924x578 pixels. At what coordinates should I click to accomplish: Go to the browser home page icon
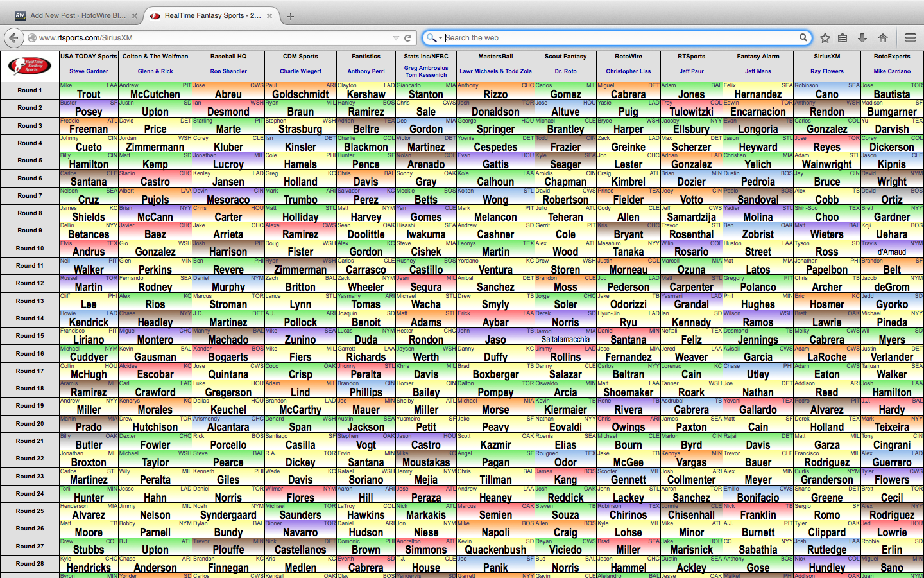click(883, 38)
